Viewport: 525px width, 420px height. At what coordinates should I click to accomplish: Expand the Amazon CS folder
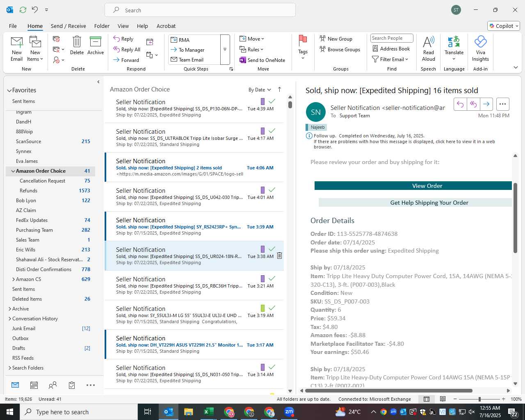tap(13, 279)
